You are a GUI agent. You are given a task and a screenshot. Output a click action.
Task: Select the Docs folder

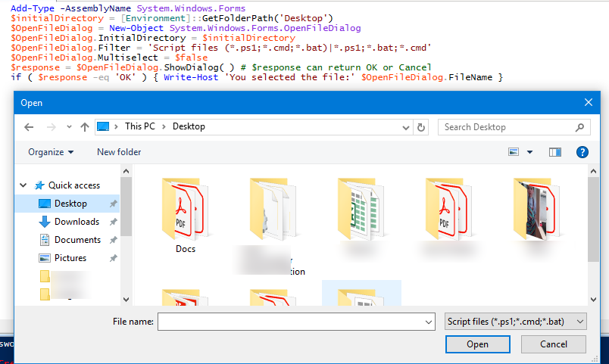pos(186,216)
